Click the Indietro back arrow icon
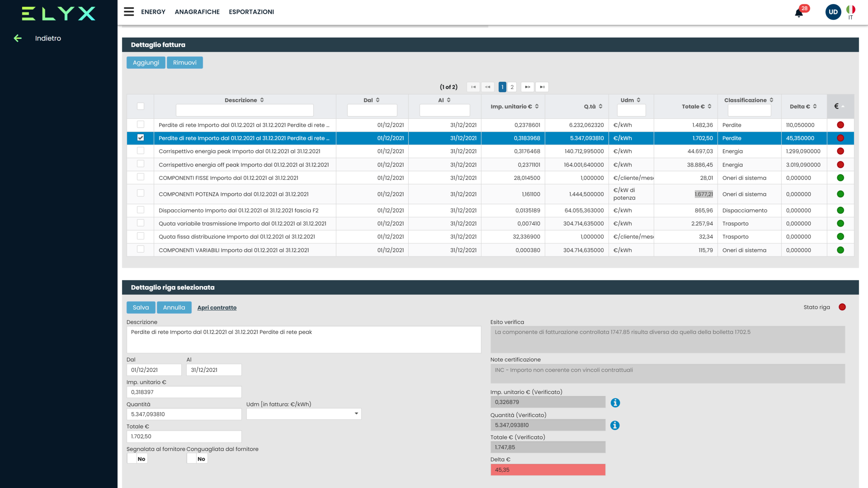868x488 pixels. tap(18, 38)
